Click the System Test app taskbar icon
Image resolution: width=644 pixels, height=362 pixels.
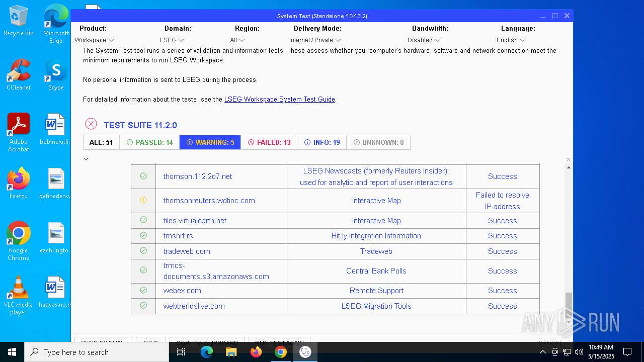pos(305,352)
